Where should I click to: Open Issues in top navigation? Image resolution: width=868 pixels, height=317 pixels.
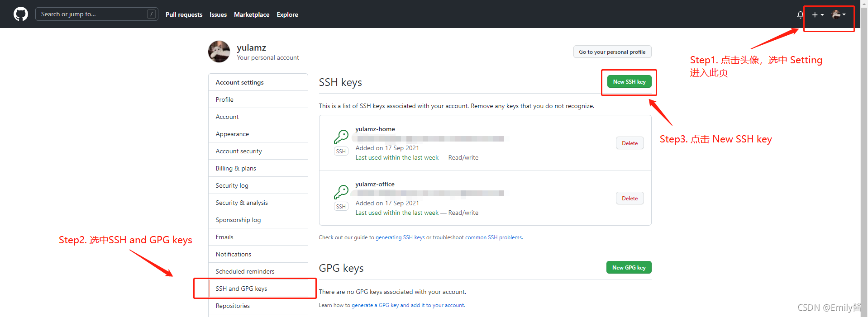218,14
